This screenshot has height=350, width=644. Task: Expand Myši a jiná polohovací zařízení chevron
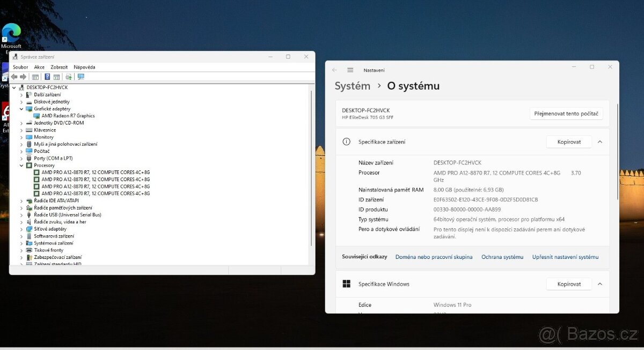coord(21,144)
